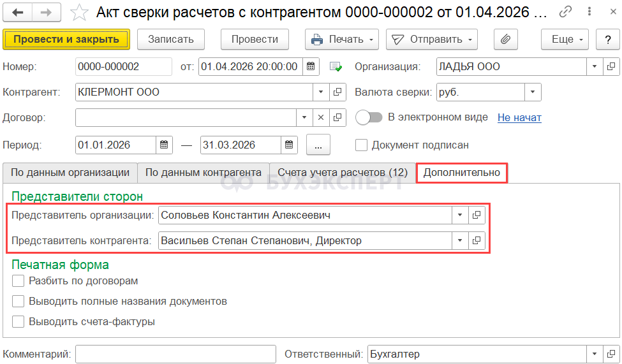Enable Выводить полные названия документов
The image size is (622, 364).
pyautogui.click(x=19, y=301)
